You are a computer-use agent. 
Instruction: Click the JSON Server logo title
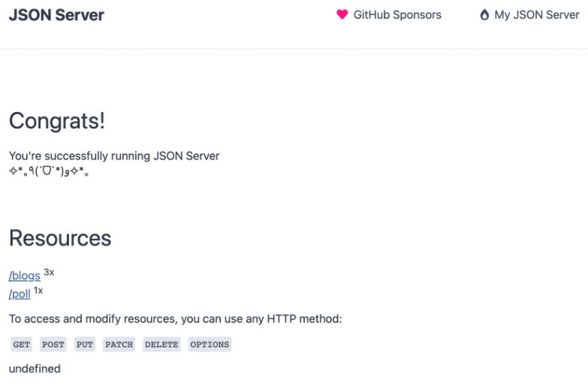56,15
